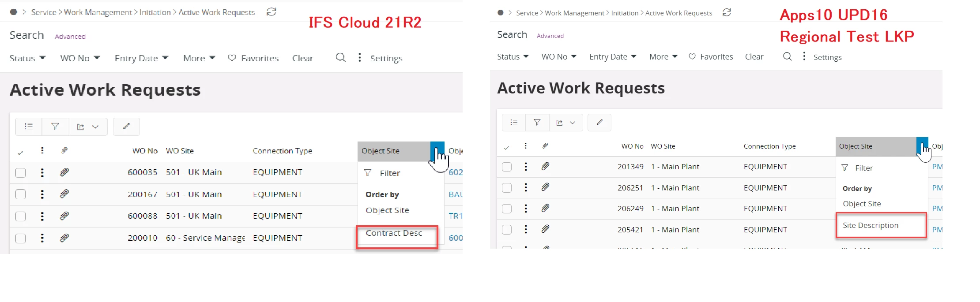The height and width of the screenshot is (302, 980).
Task: Open row actions menu for WO 201349
Action: [x=526, y=166]
